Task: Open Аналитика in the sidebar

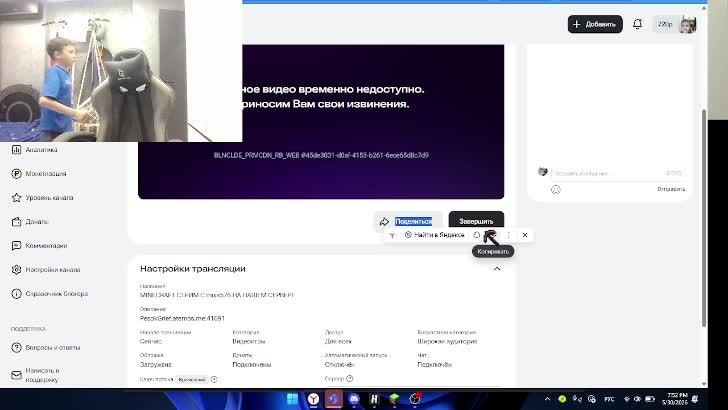Action: click(x=35, y=150)
